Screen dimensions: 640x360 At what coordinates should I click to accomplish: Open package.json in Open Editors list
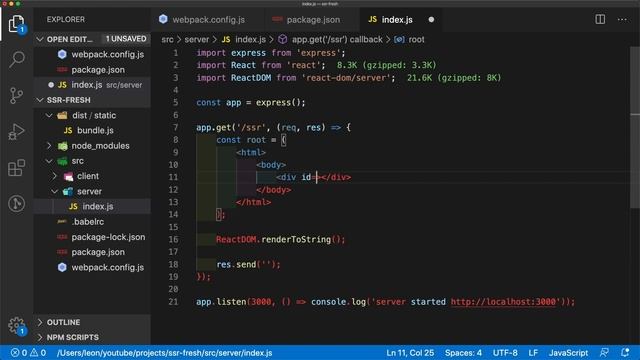92,70
